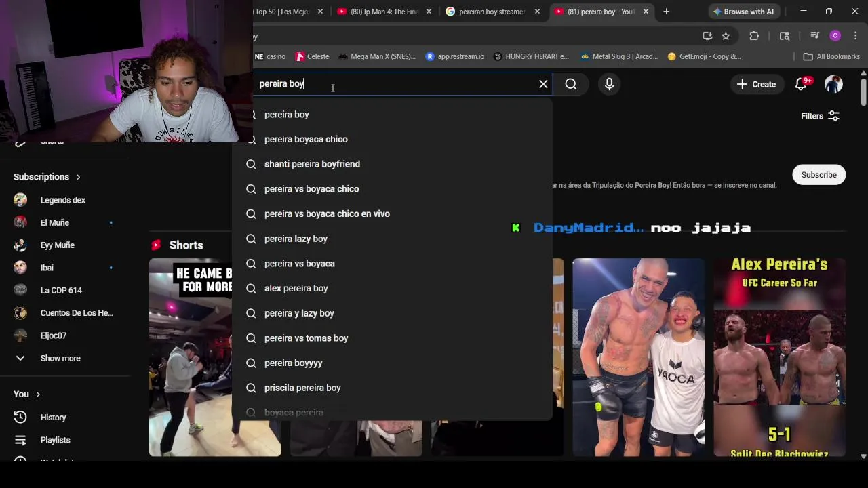Viewport: 868px width, 488px height.
Task: Open the Shorts shelf logo icon
Action: 156,245
